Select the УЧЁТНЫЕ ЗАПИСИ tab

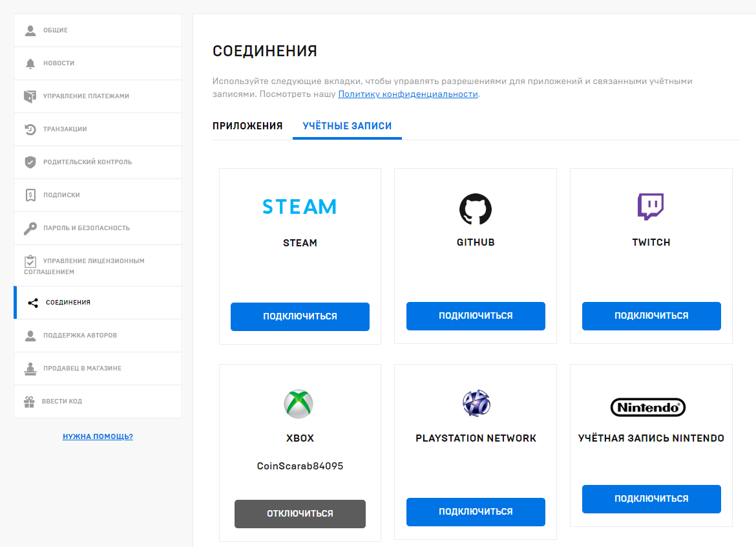(x=347, y=126)
